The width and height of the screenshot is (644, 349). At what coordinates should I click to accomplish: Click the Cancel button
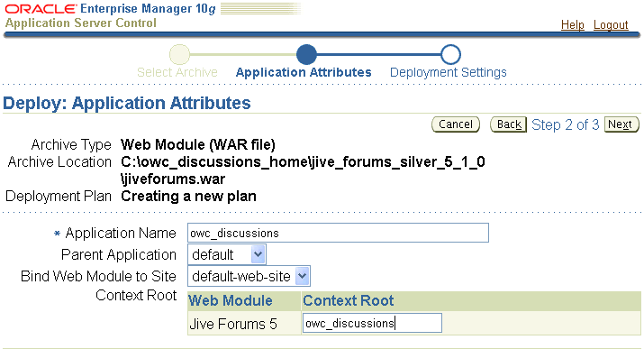(x=456, y=124)
